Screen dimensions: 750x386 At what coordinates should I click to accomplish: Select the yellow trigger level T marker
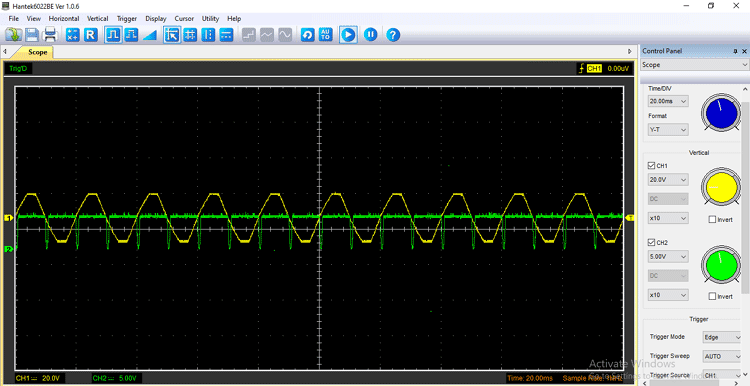point(630,218)
